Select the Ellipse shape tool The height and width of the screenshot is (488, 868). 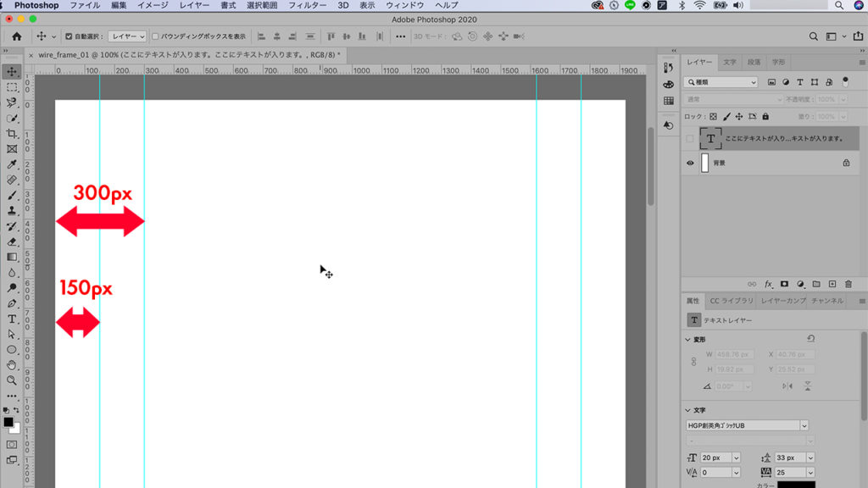pyautogui.click(x=12, y=350)
